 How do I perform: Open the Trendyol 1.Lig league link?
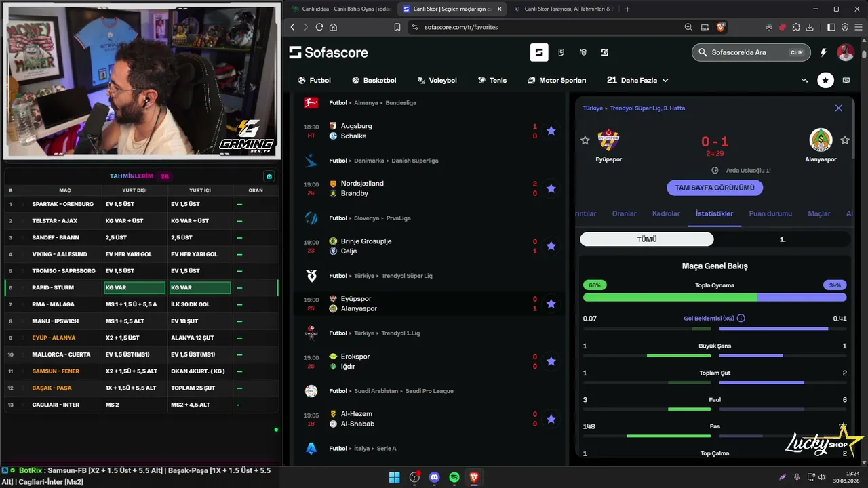pos(401,333)
